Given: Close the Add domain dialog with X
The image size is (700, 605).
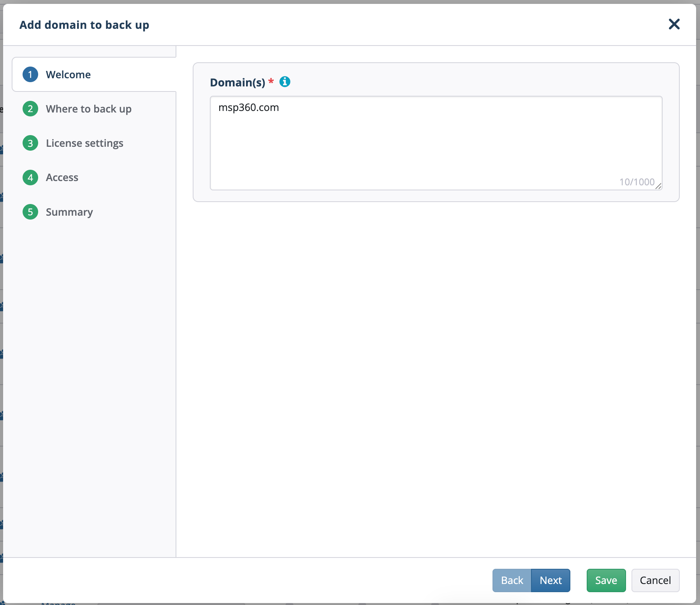Looking at the screenshot, I should (674, 24).
